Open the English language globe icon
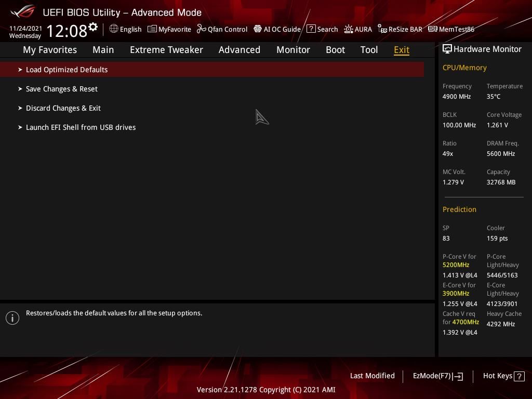This screenshot has width=532, height=399. [114, 29]
